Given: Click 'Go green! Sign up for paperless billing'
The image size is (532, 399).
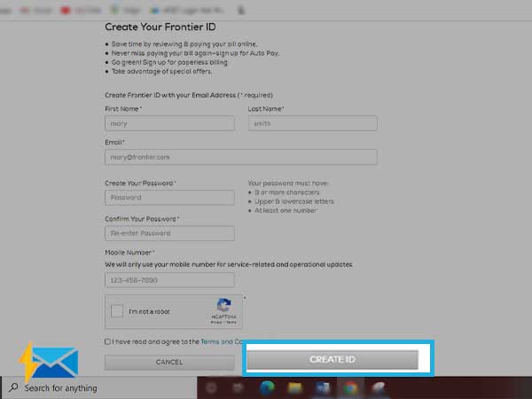Looking at the screenshot, I should pyautogui.click(x=169, y=62).
